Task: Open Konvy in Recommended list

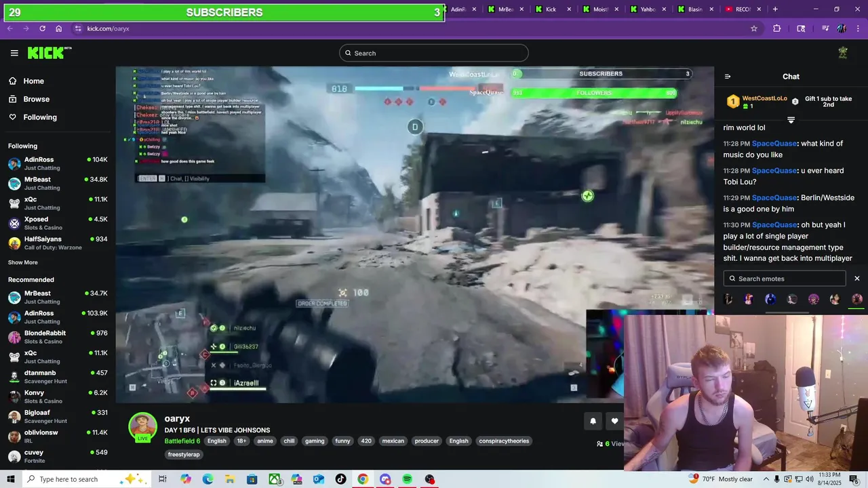Action: pyautogui.click(x=58, y=396)
